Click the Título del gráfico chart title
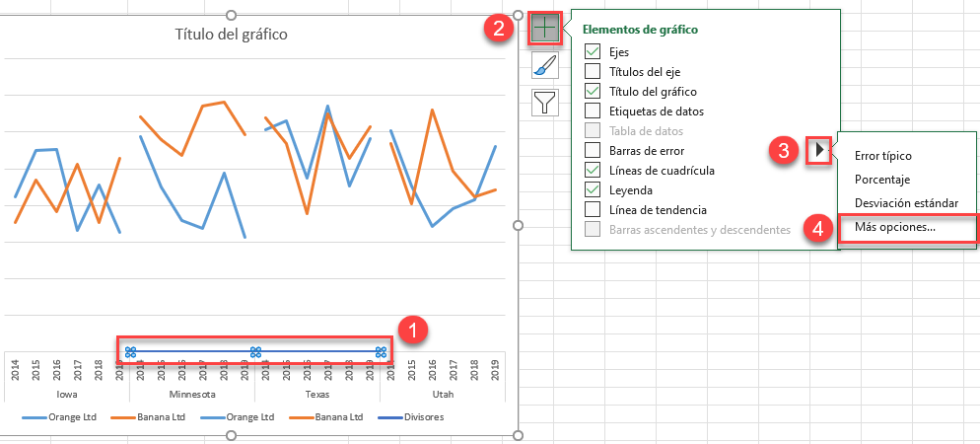 [x=232, y=35]
